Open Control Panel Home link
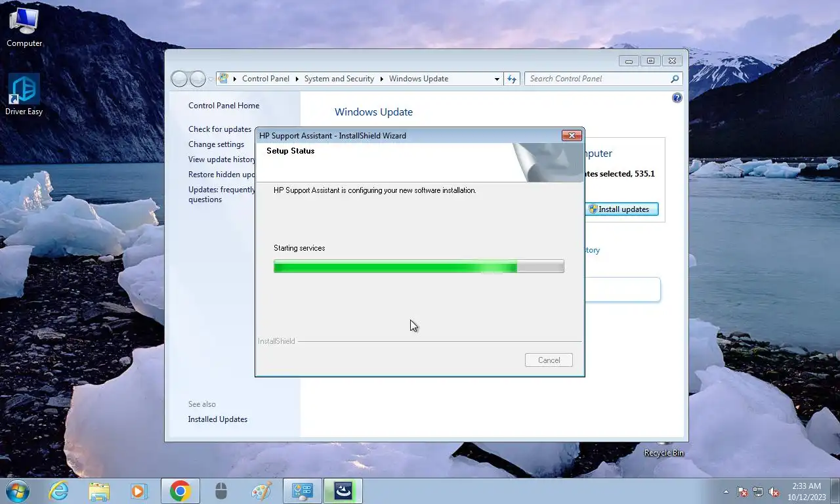Screen dimensions: 840x504 [224, 106]
